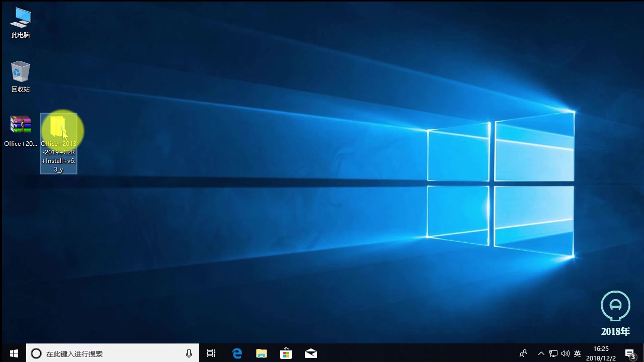Image resolution: width=644 pixels, height=362 pixels.
Task: Open 此电脑 (This PC) from the desktop
Action: point(20,20)
